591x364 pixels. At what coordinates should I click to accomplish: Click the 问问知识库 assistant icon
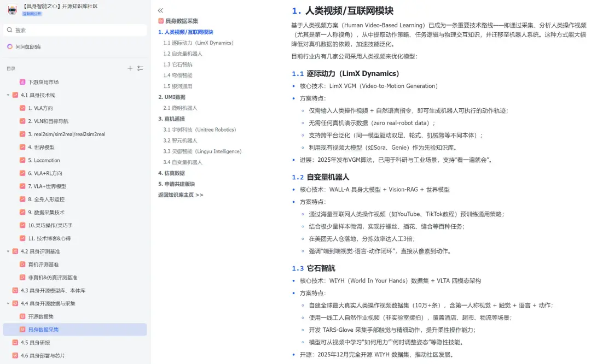click(x=10, y=46)
